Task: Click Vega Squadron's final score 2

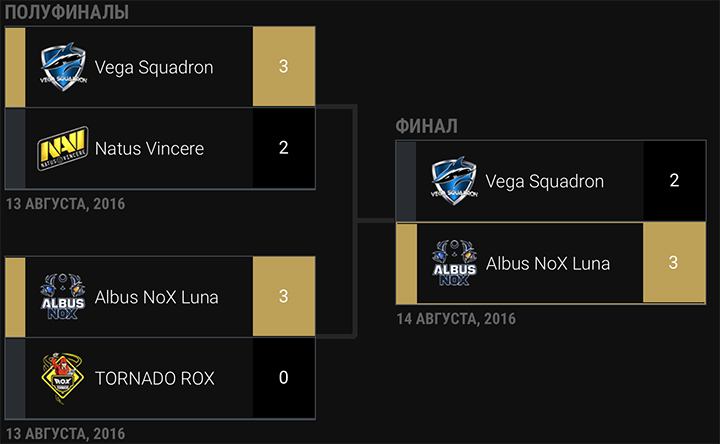Action: [x=674, y=181]
